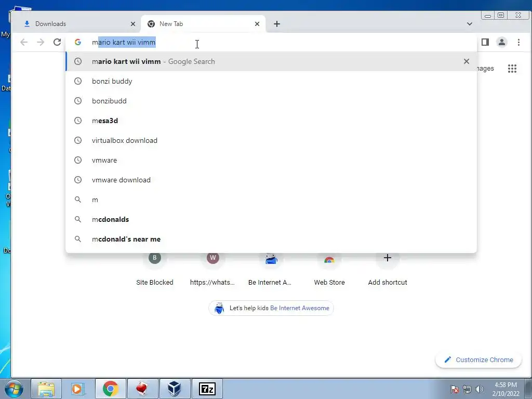Choose the single letter 'm' search suggestion

click(271, 199)
